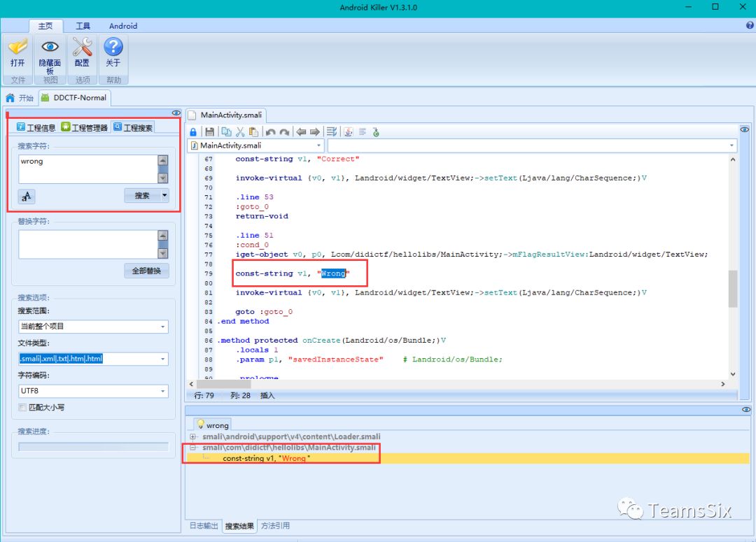Collapse the MainActivity.smali search result node
756x542 pixels.
pos(193,448)
